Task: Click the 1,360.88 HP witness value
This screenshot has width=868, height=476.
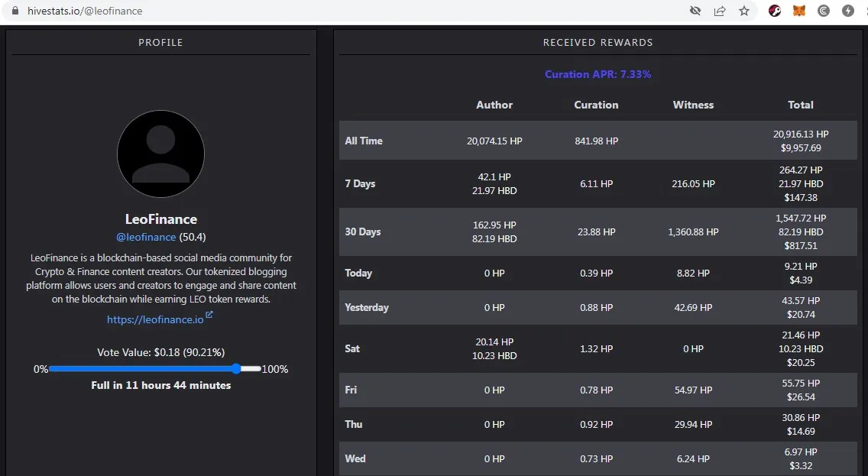Action: [693, 232]
